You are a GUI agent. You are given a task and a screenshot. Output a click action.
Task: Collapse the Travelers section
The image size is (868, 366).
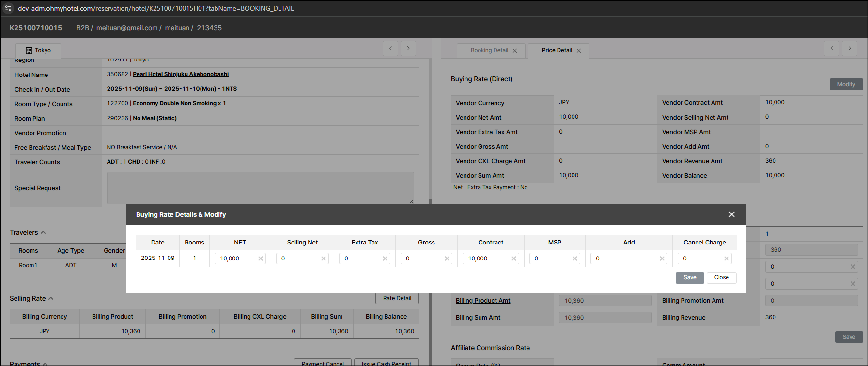(43, 233)
